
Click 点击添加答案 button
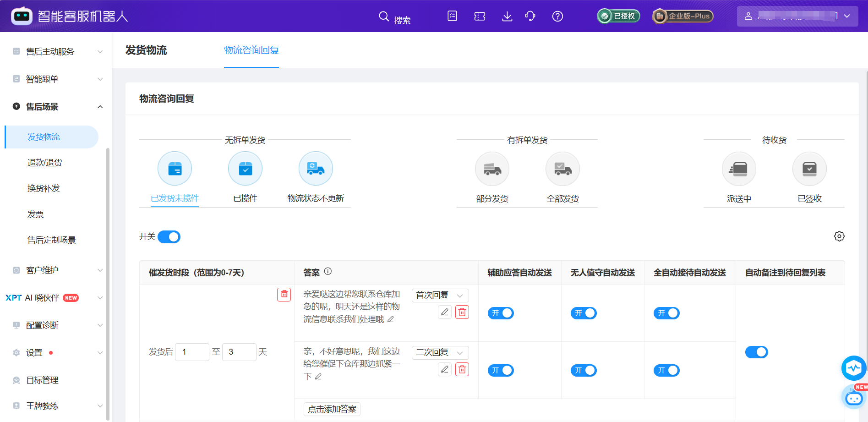[x=332, y=409]
